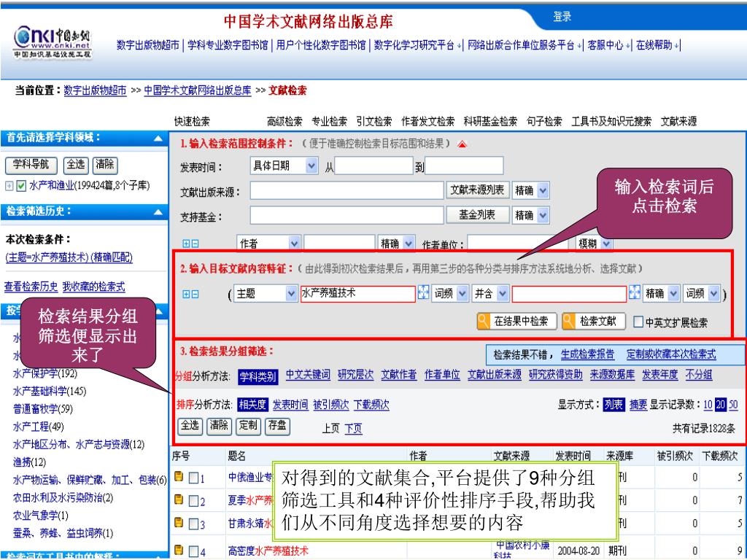Switch display mode to 摘要

tap(638, 405)
